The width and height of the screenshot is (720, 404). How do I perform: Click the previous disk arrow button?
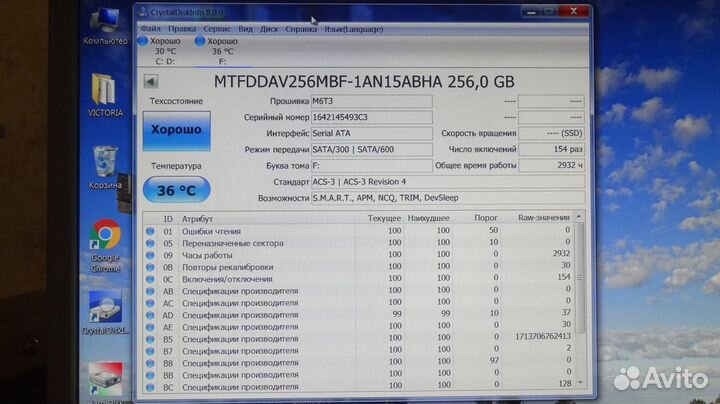151,82
